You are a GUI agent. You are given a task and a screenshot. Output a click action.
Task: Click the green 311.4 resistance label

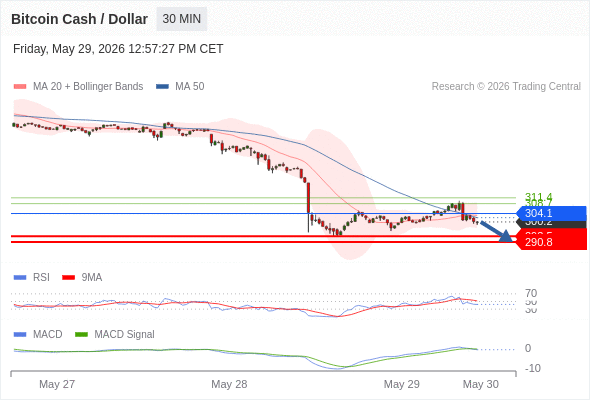538,196
